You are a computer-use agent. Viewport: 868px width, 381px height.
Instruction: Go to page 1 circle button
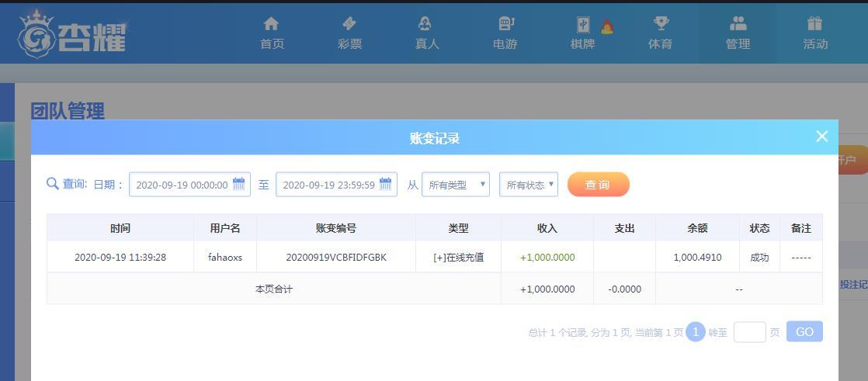(696, 332)
